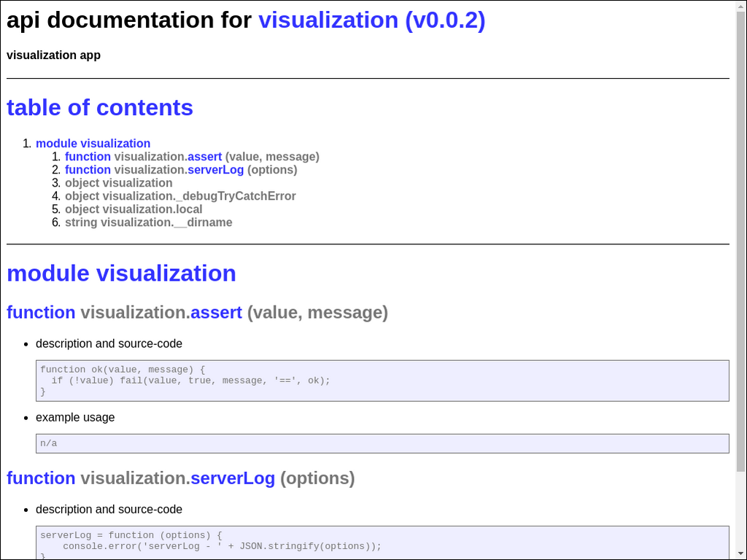747x560 pixels.
Task: Select 'string visualization.__dirname' contents row
Action: [149, 222]
